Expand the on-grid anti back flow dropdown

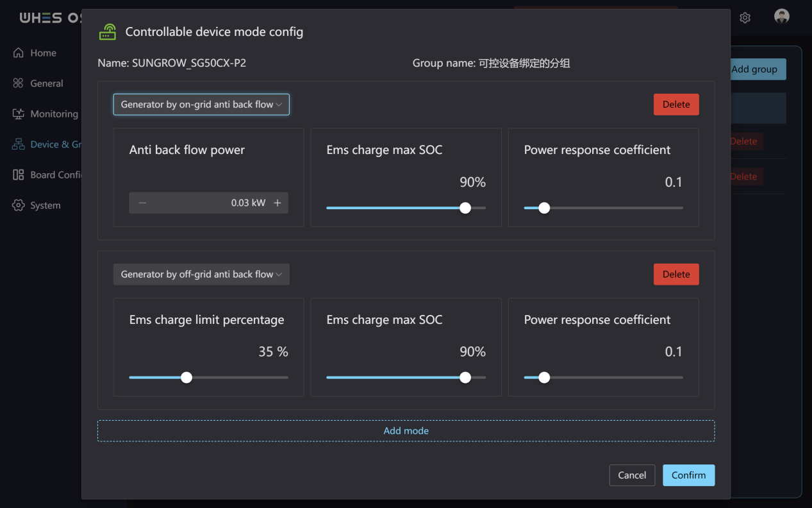coord(201,105)
